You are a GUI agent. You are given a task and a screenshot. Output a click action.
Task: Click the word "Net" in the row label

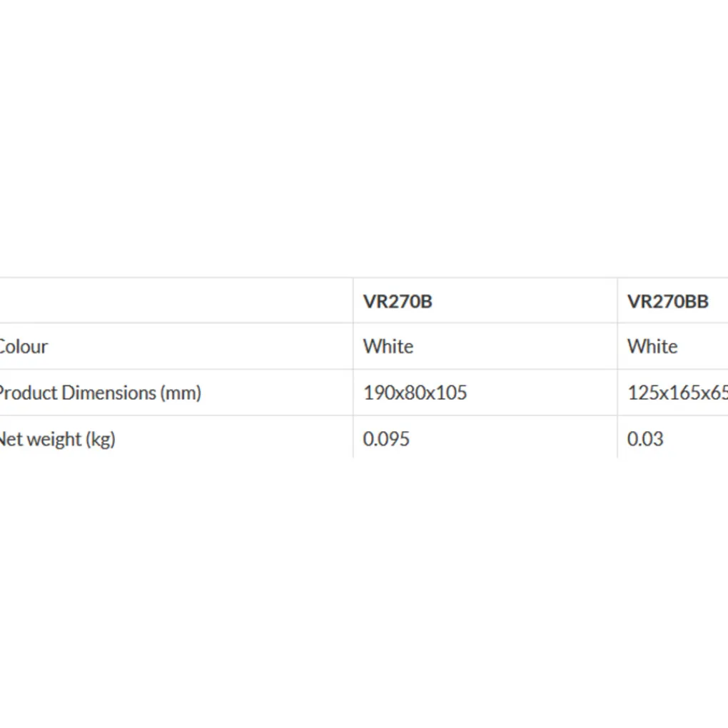click(11, 439)
